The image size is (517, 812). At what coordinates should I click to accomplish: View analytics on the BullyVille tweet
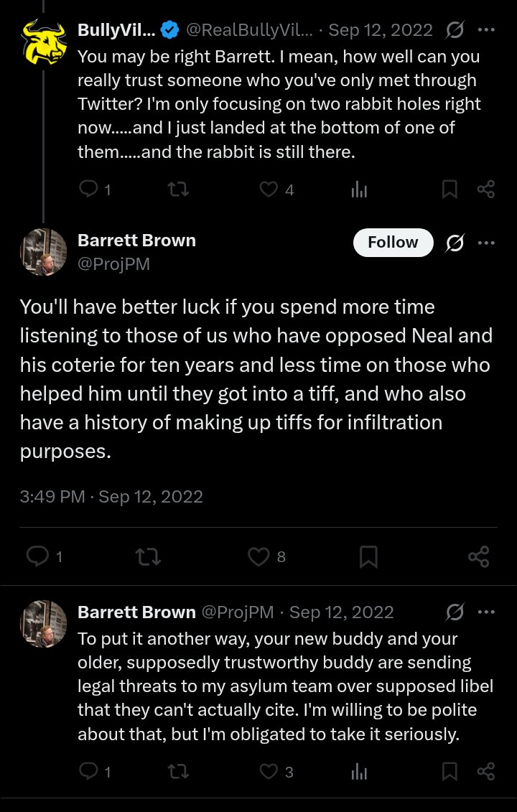(x=359, y=190)
